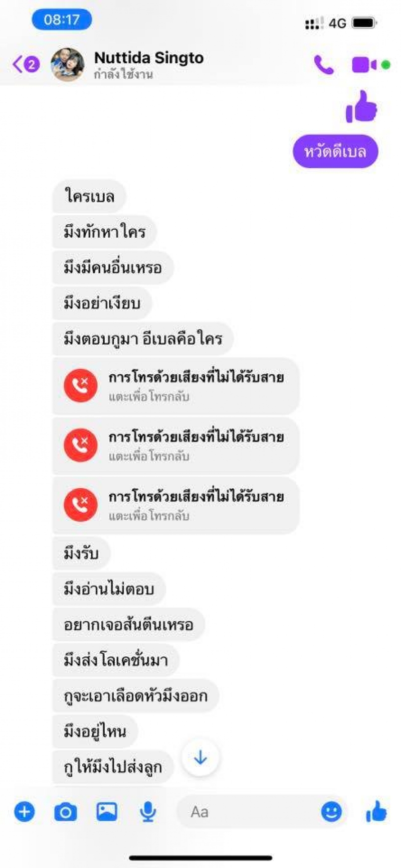Go back using the header arrow
Image resolution: width=401 pixels, height=868 pixels.
(25, 64)
